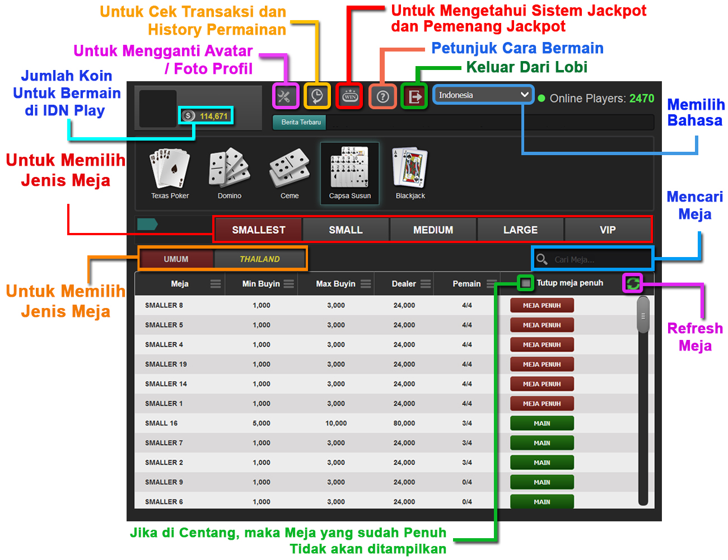
Task: Click MAIN button for SMALLER 6
Action: [542, 502]
